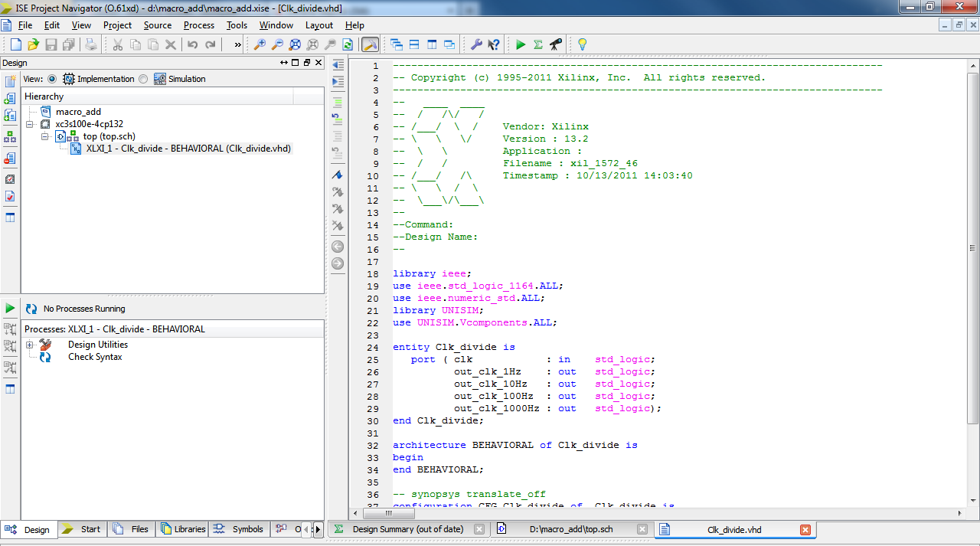Select XLXI_1 Clk_divide BEHAVIORAL source
This screenshot has width=980, height=546.
(188, 149)
